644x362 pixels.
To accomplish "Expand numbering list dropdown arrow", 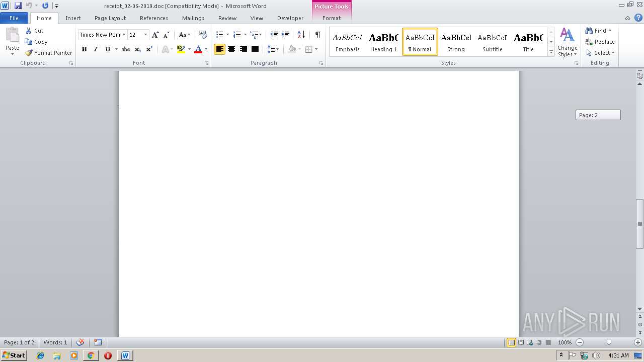I will (x=245, y=35).
